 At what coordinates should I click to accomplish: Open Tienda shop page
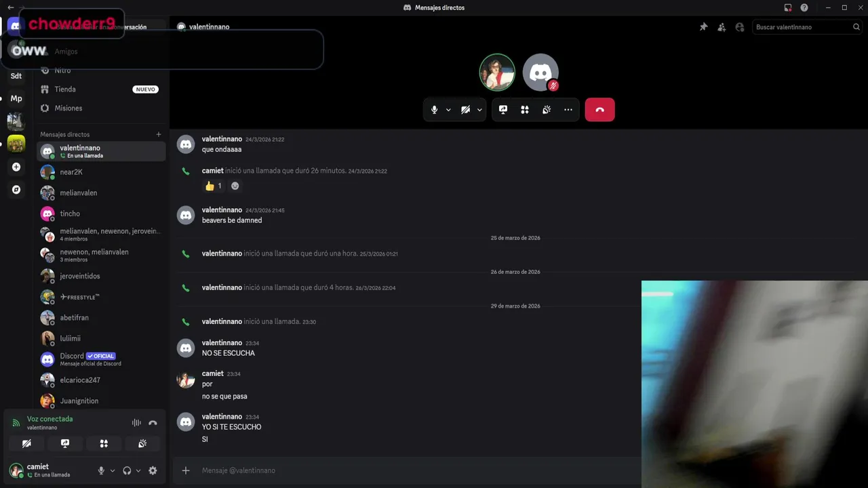click(102, 89)
